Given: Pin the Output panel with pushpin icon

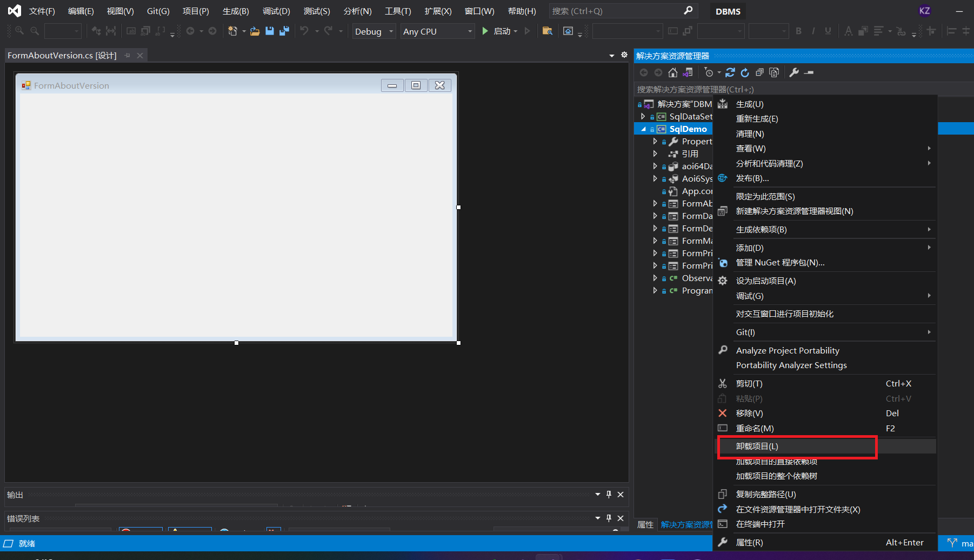Looking at the screenshot, I should click(x=609, y=495).
